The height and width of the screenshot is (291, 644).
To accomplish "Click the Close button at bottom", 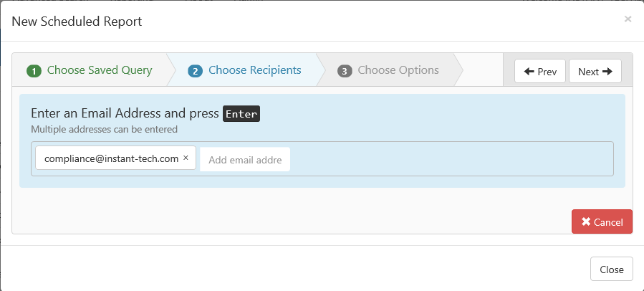I will (612, 269).
